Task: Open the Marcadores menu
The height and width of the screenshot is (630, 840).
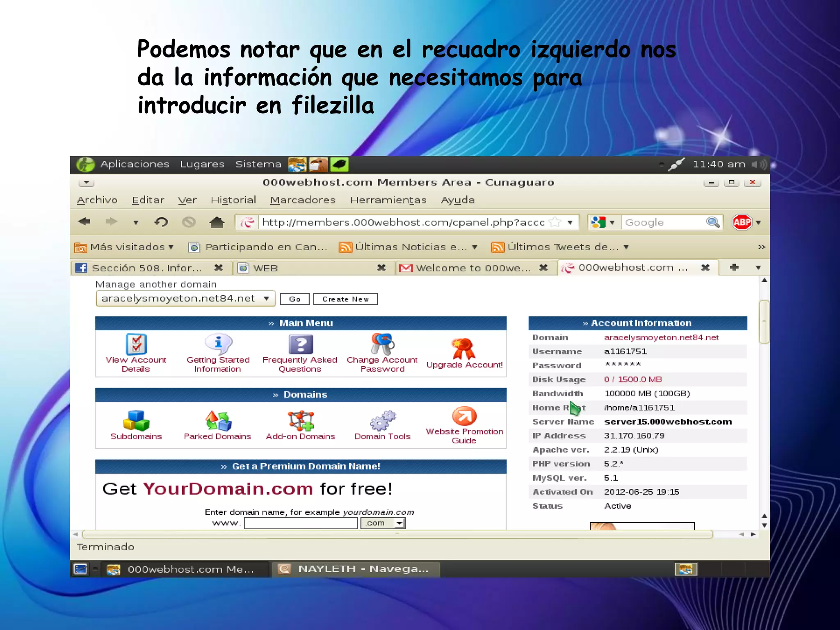Action: pos(303,200)
